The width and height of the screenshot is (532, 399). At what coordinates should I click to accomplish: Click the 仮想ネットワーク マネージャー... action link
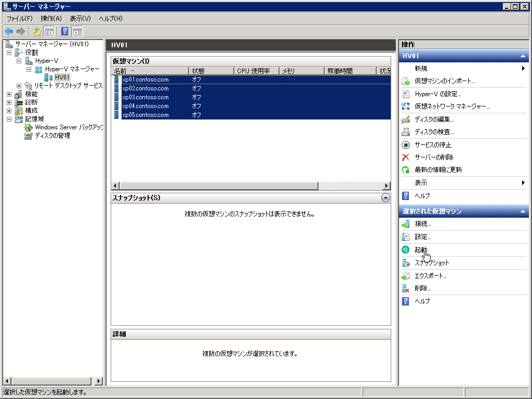click(x=452, y=107)
